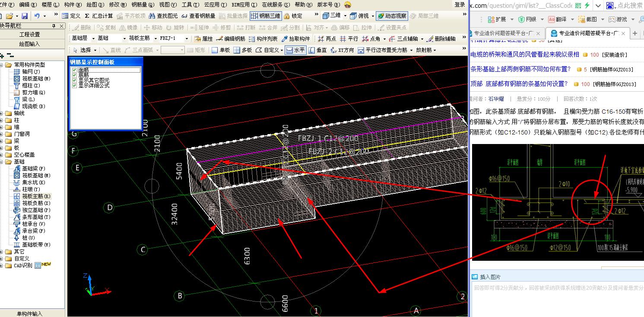Viewport: 644px width, 317px height.
Task: Open 查找图元 find element tool
Action: pyautogui.click(x=163, y=16)
